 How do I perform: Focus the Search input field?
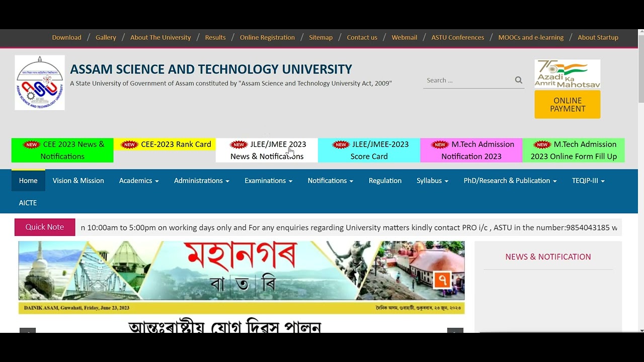469,80
